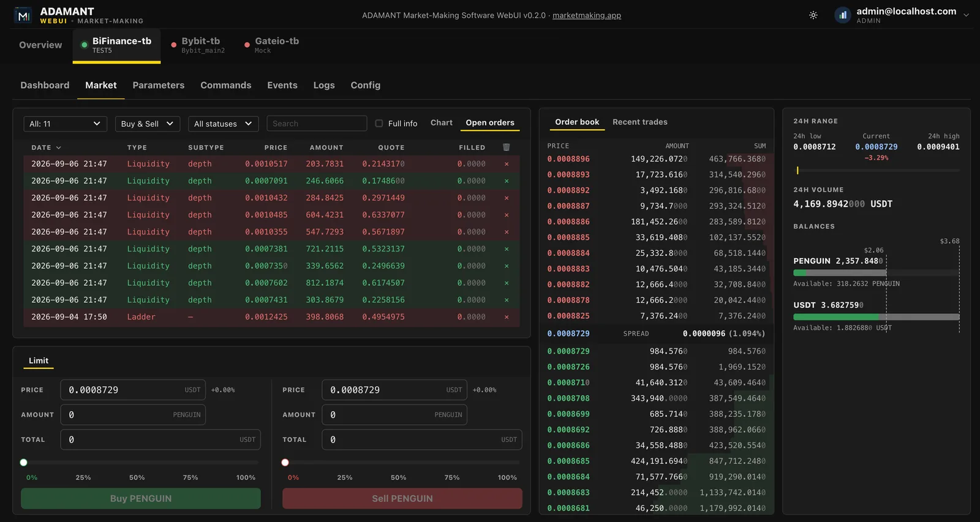The width and height of the screenshot is (980, 522).
Task: Switch to the Bybit-tb exchange tab
Action: (x=198, y=45)
